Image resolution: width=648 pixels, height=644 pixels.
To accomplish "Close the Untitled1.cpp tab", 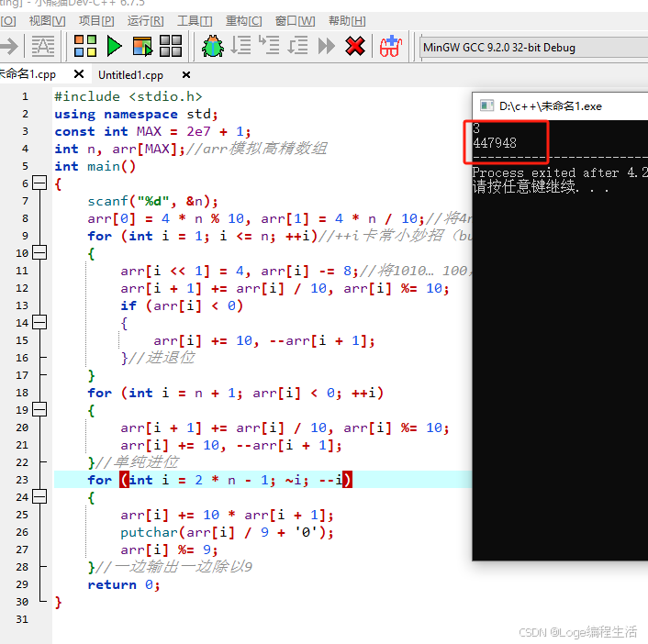I will (186, 75).
